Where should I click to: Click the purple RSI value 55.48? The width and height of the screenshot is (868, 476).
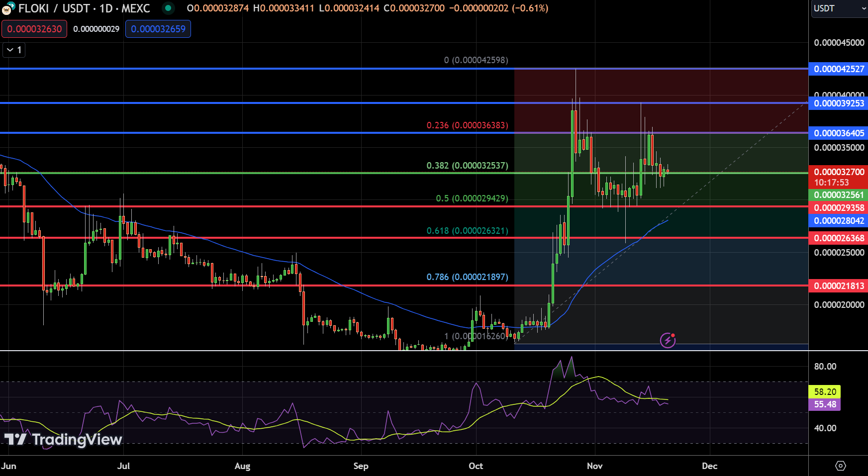click(825, 404)
